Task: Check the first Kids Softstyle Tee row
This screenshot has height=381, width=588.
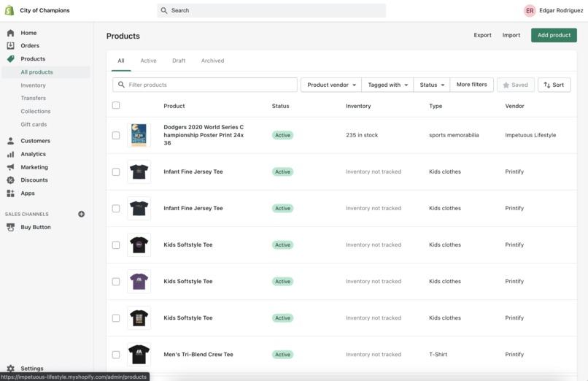Action: pyautogui.click(x=116, y=245)
